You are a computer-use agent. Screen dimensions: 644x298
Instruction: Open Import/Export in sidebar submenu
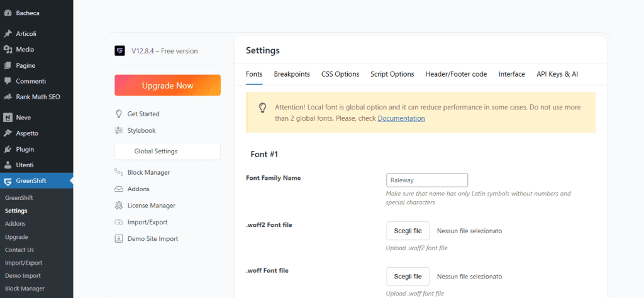(x=24, y=263)
